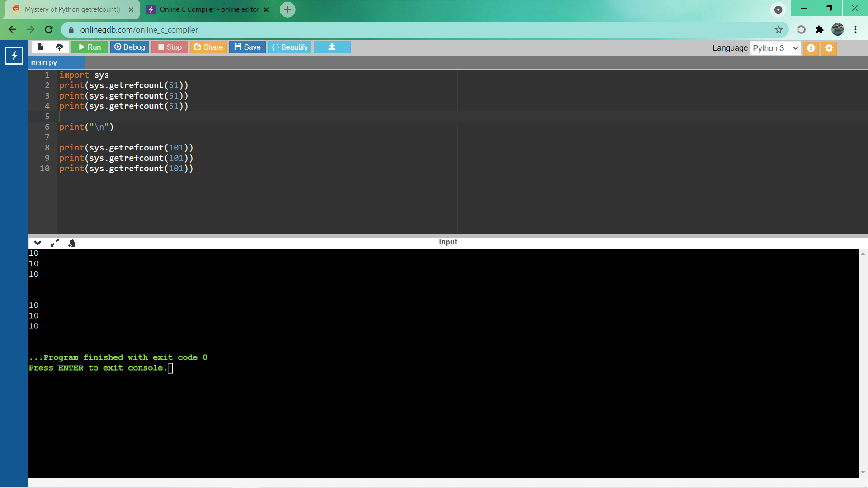This screenshot has width=868, height=488.
Task: Click the info icon near settings
Action: [811, 48]
